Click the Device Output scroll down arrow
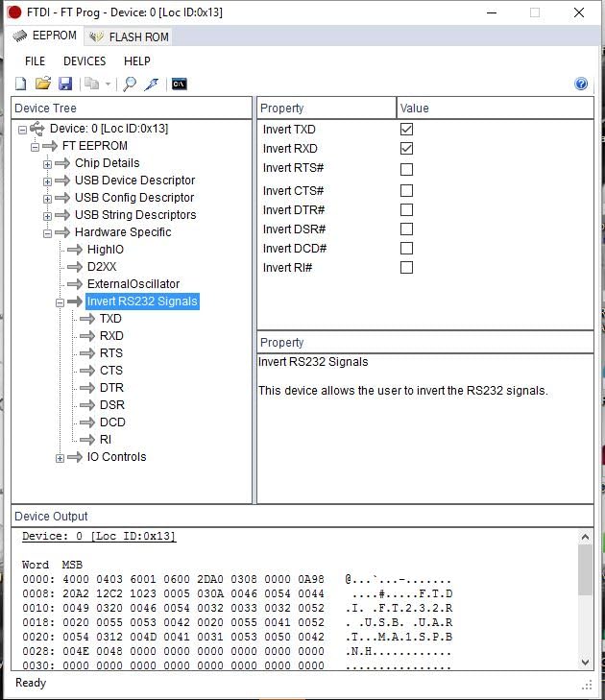The image size is (605, 700). 585,663
